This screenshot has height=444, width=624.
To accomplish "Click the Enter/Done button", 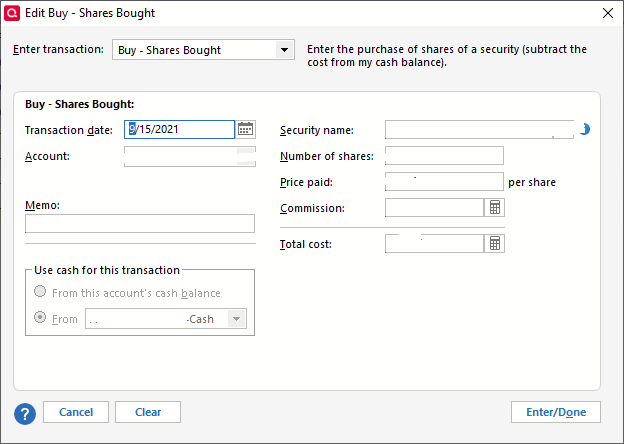I will coord(556,412).
